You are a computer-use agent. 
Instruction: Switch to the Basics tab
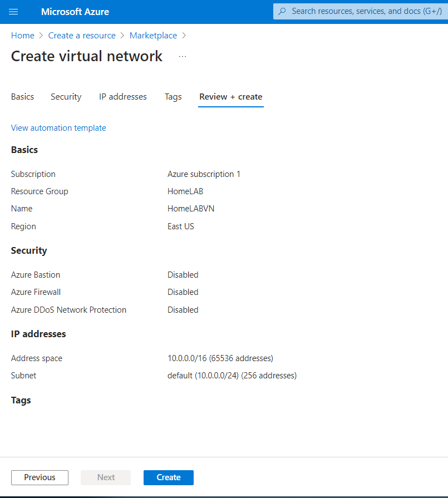23,97
